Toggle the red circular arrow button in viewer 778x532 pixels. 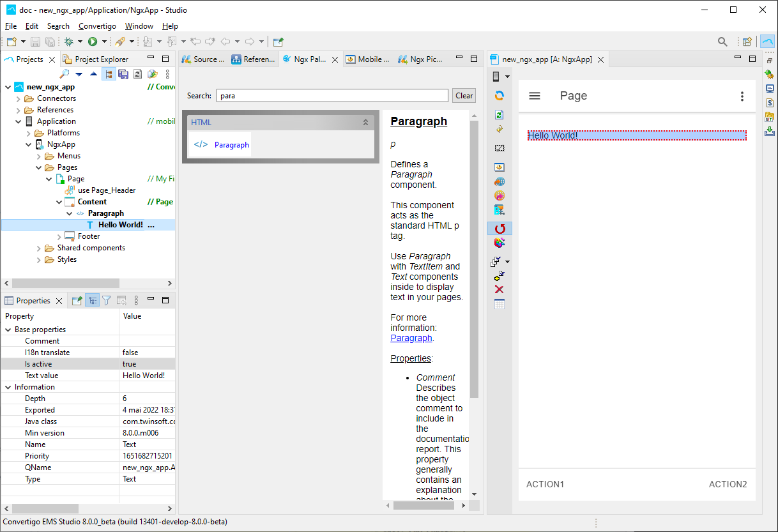500,229
